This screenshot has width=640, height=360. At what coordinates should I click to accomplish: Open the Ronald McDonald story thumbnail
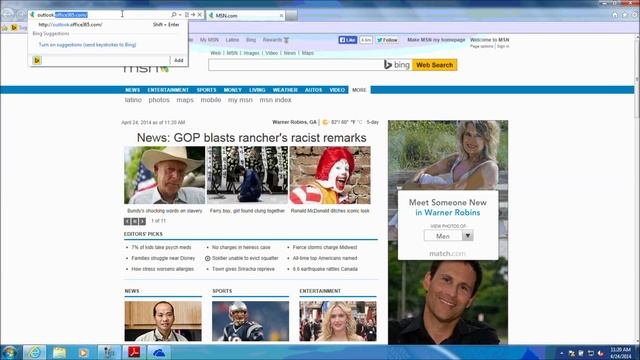click(x=330, y=175)
